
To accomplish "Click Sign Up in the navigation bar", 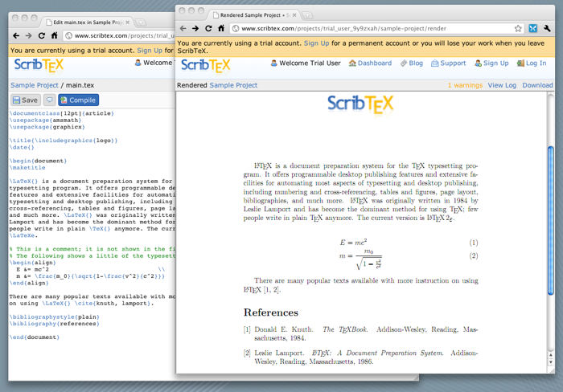I will [491, 63].
